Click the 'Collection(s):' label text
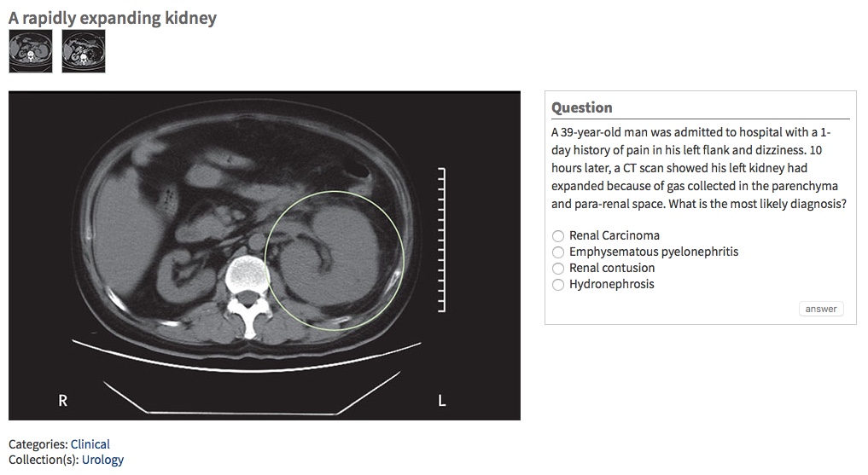 coord(44,460)
